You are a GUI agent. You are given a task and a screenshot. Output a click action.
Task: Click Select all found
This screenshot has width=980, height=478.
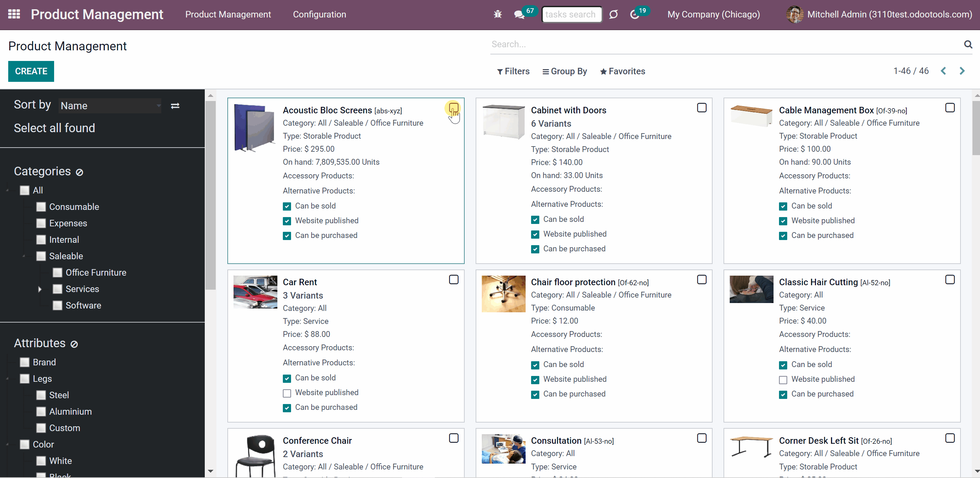(54, 128)
